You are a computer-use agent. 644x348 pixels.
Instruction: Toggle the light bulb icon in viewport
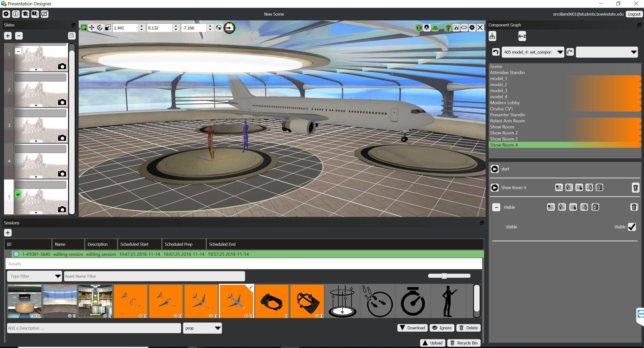click(427, 28)
